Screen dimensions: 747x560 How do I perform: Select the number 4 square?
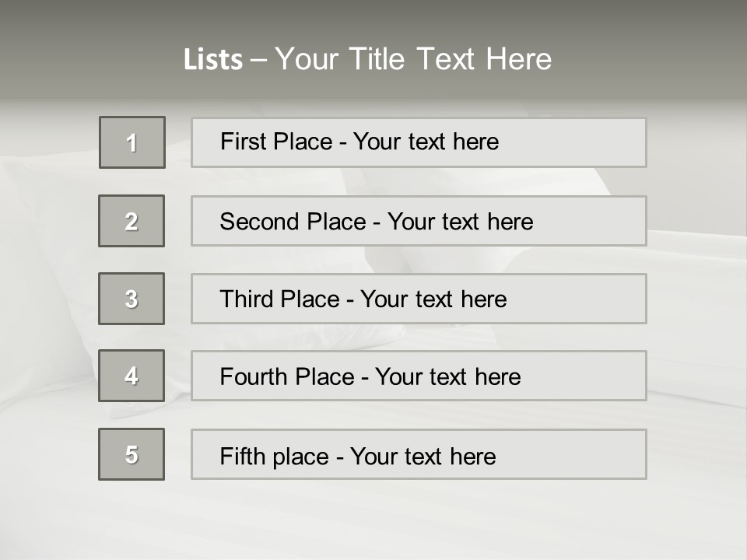(132, 376)
